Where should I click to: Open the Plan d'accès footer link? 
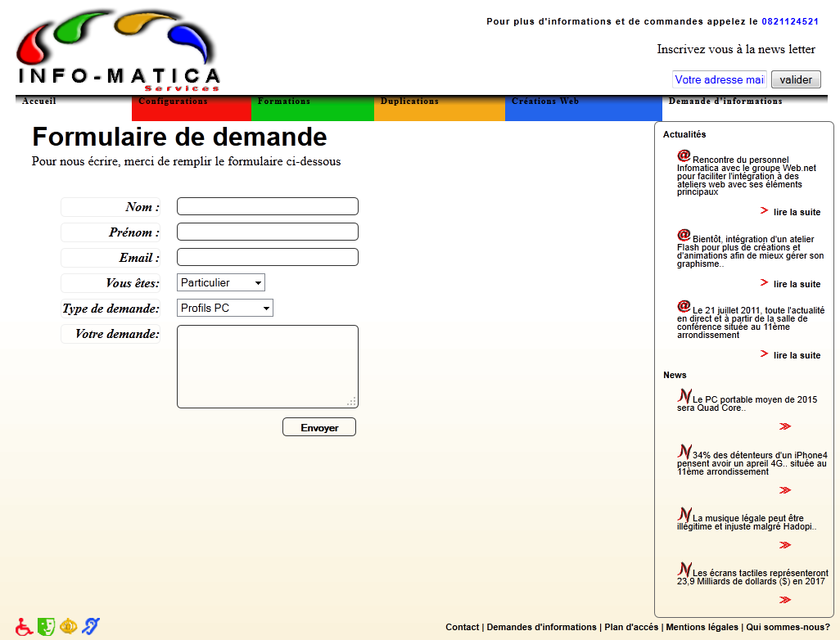(x=631, y=627)
